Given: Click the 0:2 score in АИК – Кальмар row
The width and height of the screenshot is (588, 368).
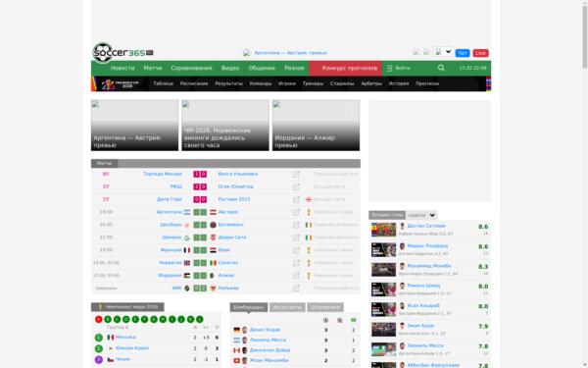Looking at the screenshot, I should (x=200, y=288).
